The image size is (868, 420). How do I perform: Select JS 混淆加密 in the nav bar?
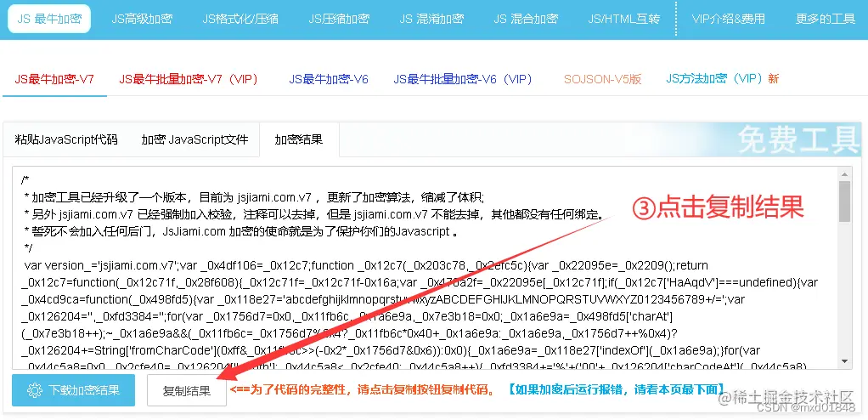click(x=431, y=19)
